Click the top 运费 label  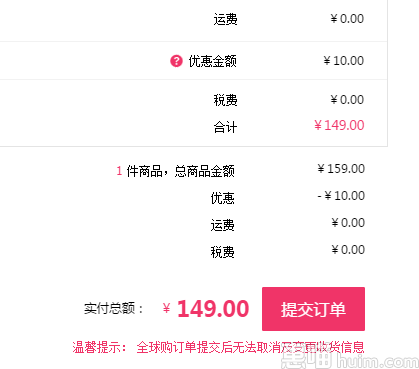point(225,19)
